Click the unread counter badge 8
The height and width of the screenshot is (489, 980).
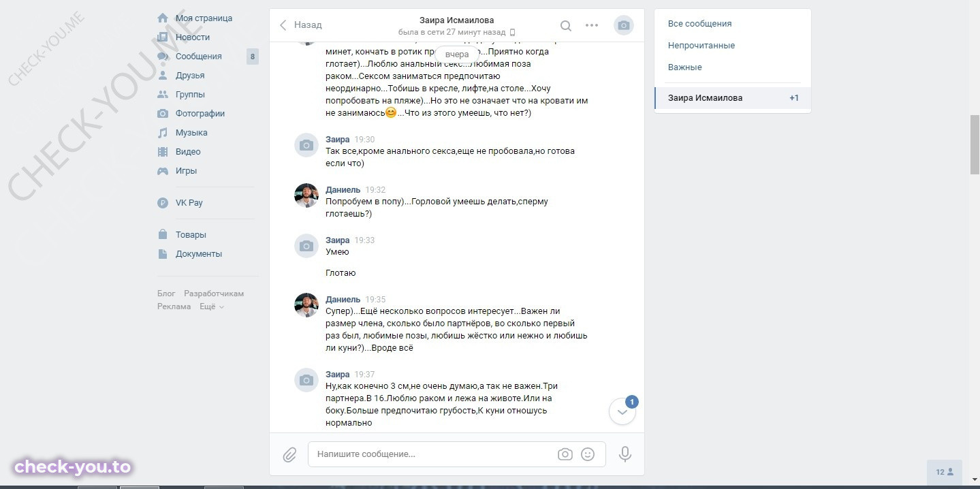tap(253, 57)
